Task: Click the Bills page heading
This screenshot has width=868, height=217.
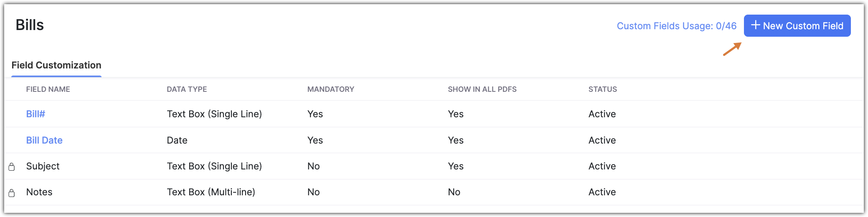Action: pyautogui.click(x=30, y=25)
